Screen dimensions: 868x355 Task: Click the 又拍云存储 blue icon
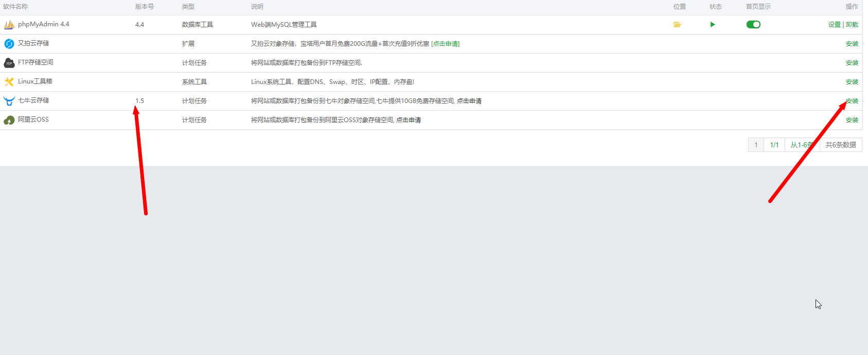coord(9,44)
